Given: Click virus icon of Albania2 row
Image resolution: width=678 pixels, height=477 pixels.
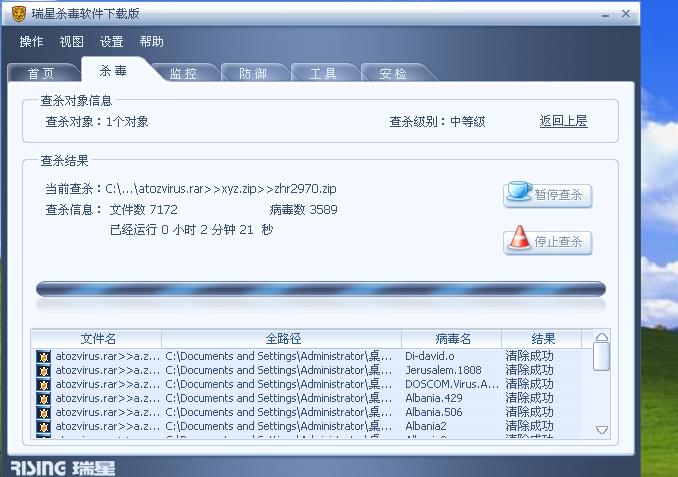Looking at the screenshot, I should [x=43, y=426].
